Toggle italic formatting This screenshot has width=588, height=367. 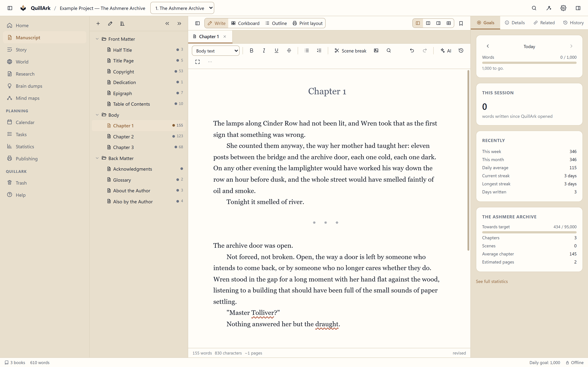pos(264,50)
